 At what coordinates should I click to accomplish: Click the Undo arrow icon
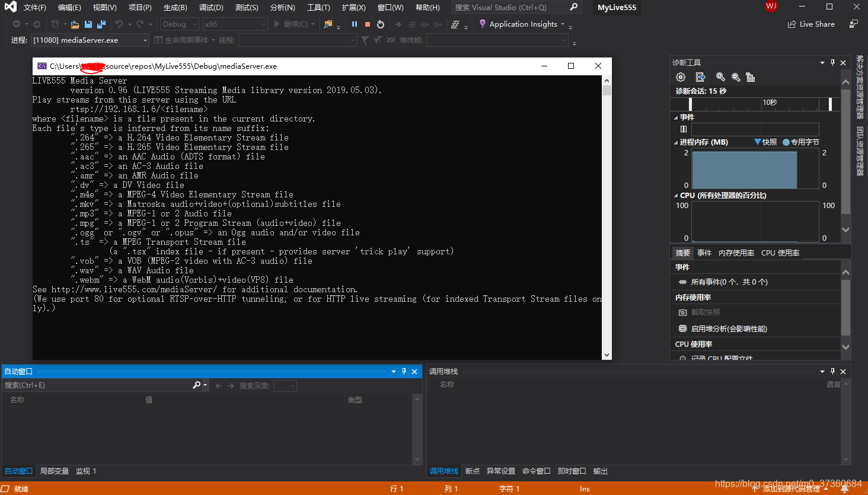pos(119,24)
